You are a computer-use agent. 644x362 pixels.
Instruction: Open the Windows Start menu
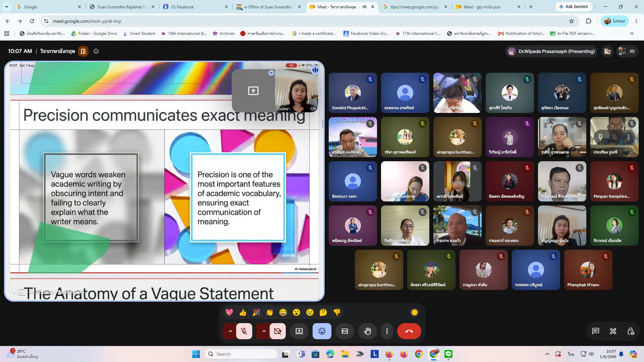click(x=196, y=354)
